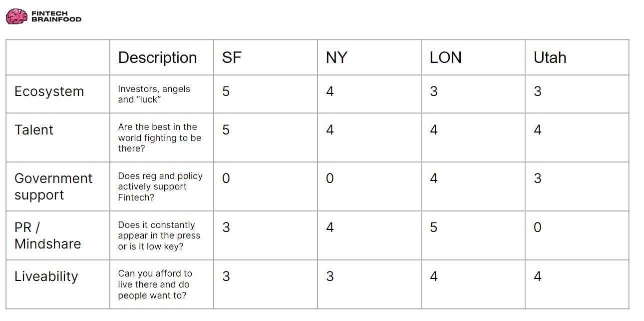This screenshot has height=321, width=644.
Task: Click the PR / Mindshare row label
Action: pos(47,235)
